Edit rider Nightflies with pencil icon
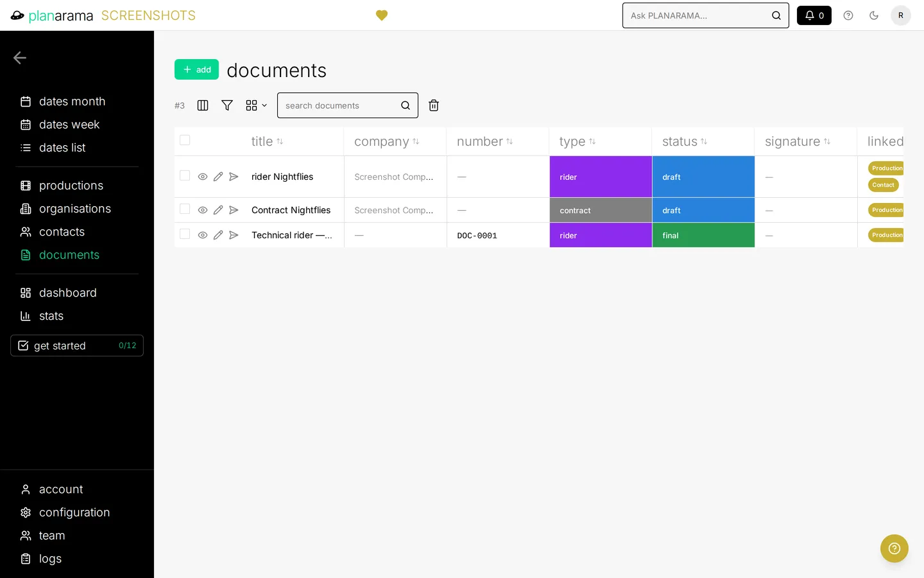 point(218,177)
